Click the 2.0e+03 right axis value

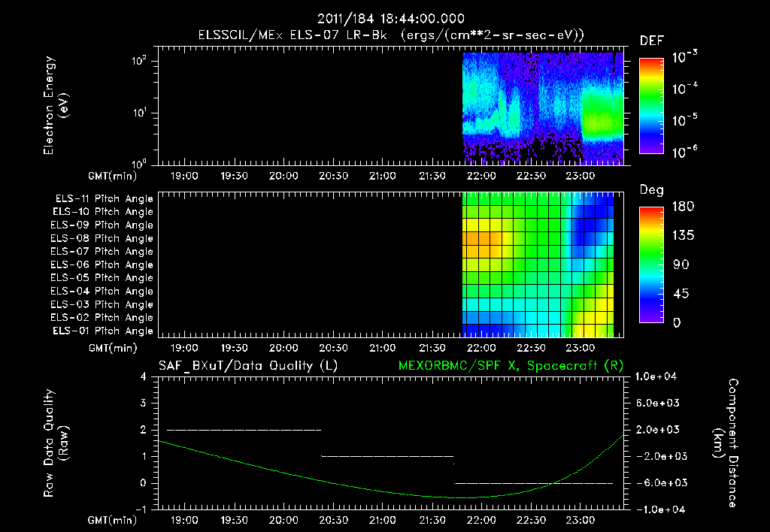point(658,430)
